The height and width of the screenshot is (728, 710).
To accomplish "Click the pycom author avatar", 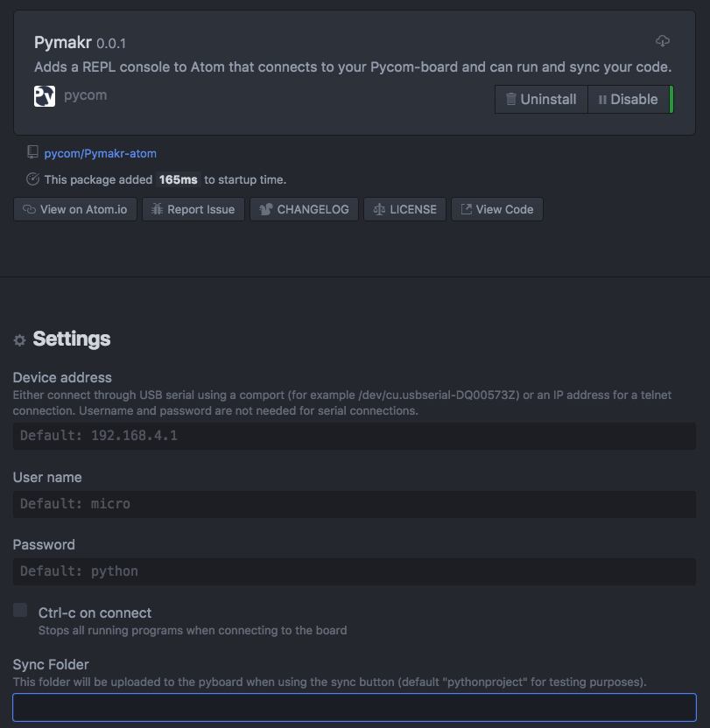I will (45, 96).
